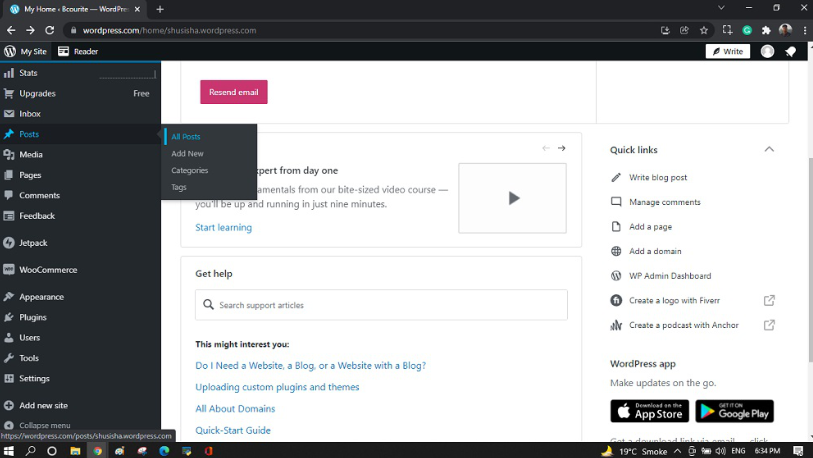813x458 pixels.
Task: Open a new browser tab
Action: point(160,9)
